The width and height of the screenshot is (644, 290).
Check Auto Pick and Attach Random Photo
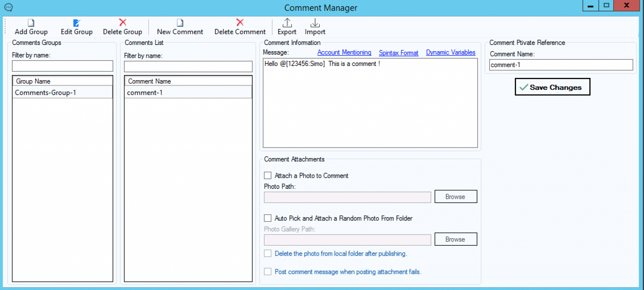pos(268,218)
